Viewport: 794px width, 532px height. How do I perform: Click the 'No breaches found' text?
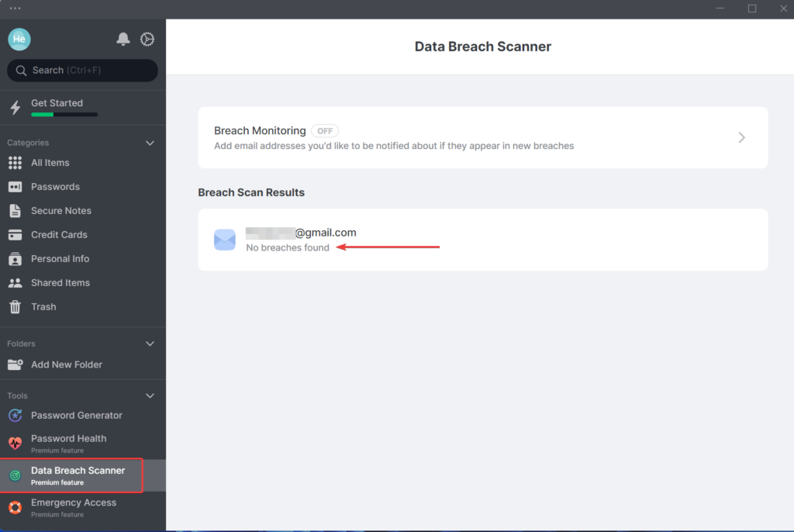coord(288,247)
